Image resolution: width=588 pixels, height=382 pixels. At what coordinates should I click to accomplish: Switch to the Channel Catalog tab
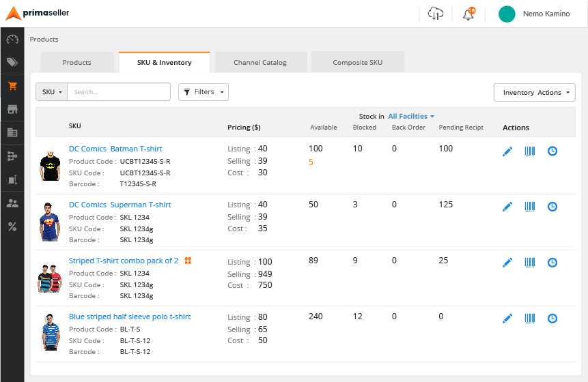(x=260, y=63)
